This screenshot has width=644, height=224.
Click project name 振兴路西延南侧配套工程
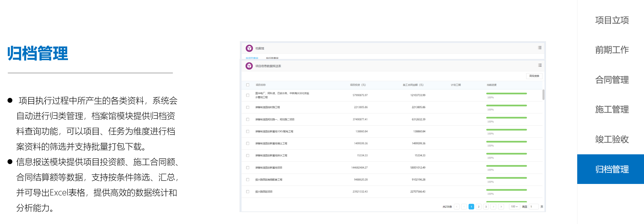coord(269,179)
